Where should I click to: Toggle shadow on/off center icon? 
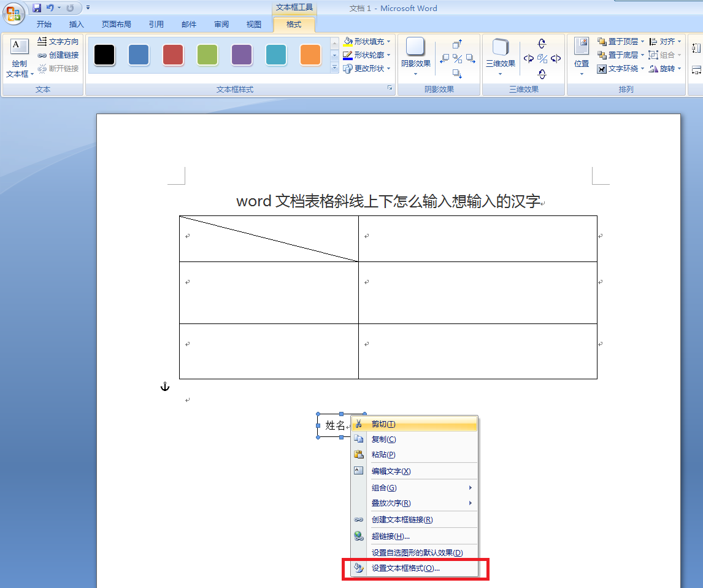pos(457,58)
